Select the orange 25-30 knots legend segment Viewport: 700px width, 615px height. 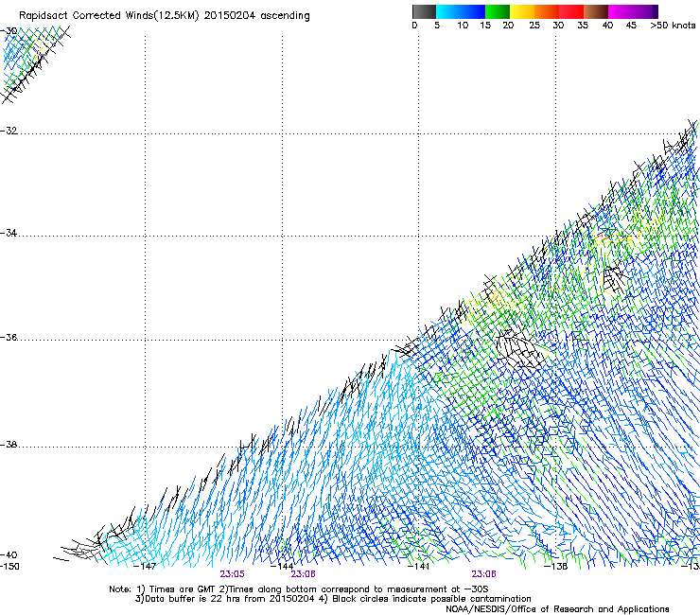point(547,11)
